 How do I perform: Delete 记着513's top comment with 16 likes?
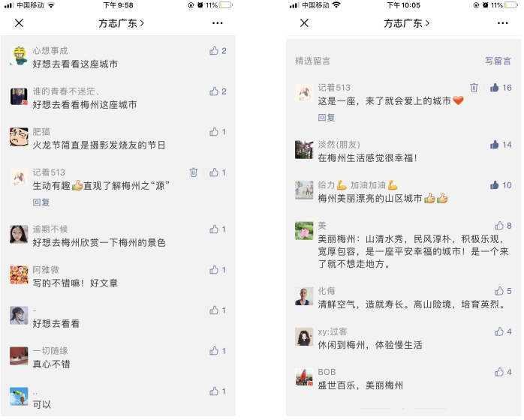pyautogui.click(x=474, y=88)
